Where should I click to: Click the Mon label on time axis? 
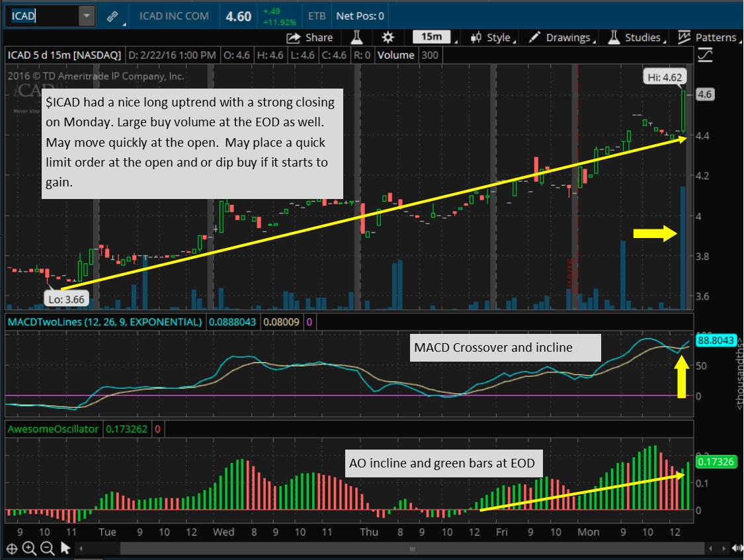[x=589, y=532]
